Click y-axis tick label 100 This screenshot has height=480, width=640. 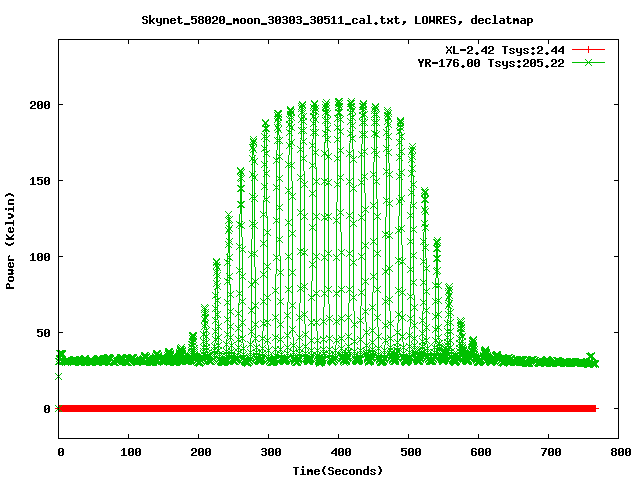(40, 257)
